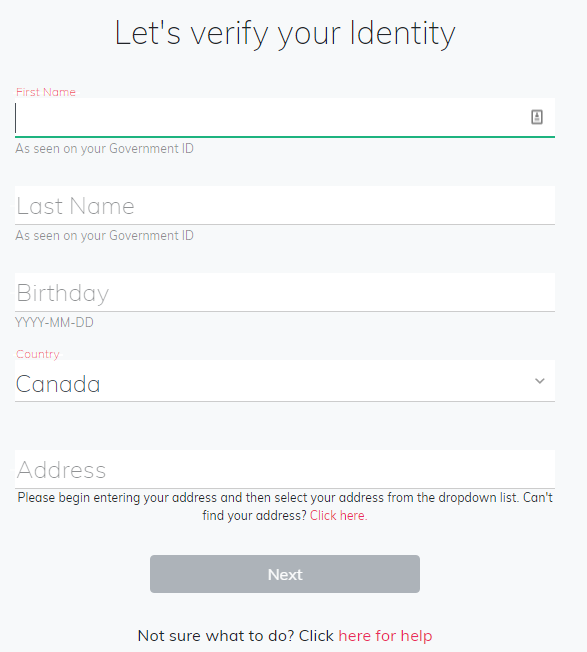
Task: Follow the 'Click here.' address link
Action: click(x=338, y=516)
